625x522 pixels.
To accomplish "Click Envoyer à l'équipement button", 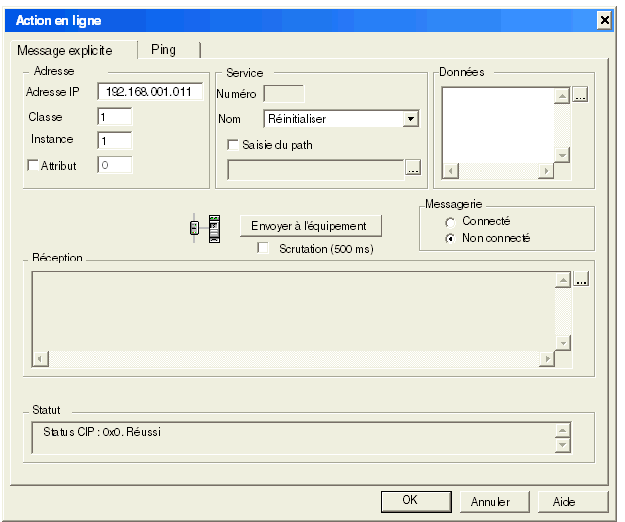I will pyautogui.click(x=311, y=226).
